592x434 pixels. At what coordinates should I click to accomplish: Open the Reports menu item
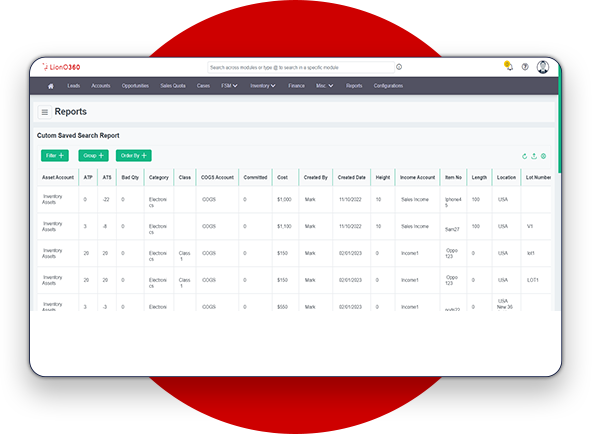pos(354,86)
